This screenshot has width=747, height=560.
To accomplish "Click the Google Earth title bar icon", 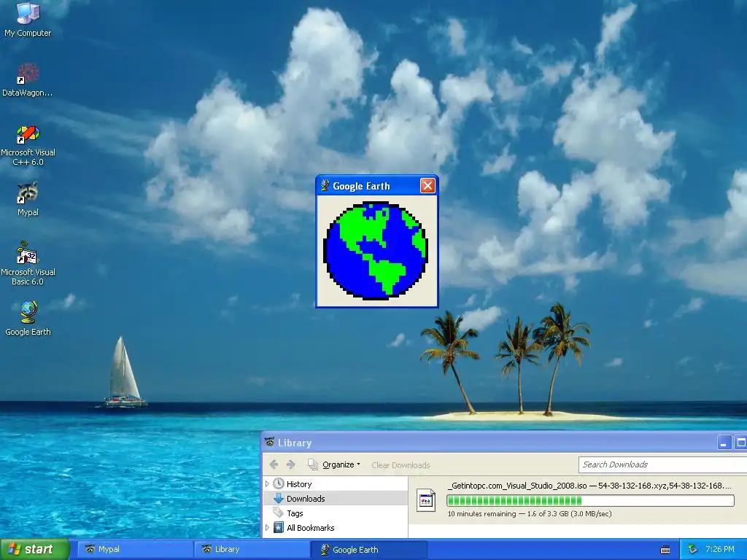I will (x=325, y=185).
